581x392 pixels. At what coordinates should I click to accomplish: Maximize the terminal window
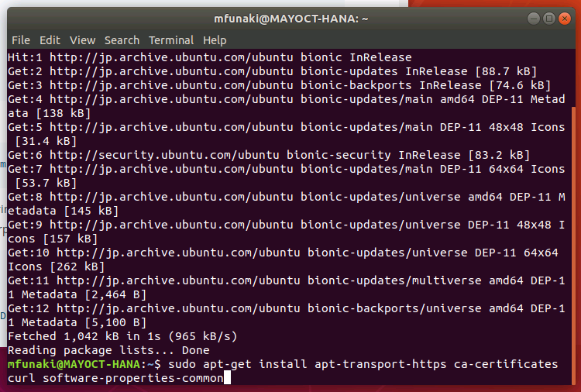pos(549,19)
